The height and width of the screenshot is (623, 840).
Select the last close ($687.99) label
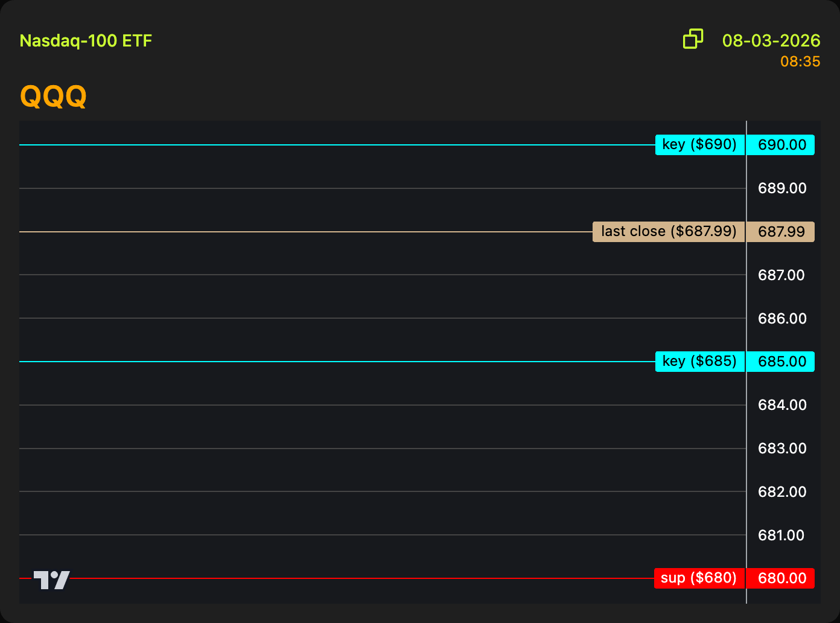click(669, 232)
